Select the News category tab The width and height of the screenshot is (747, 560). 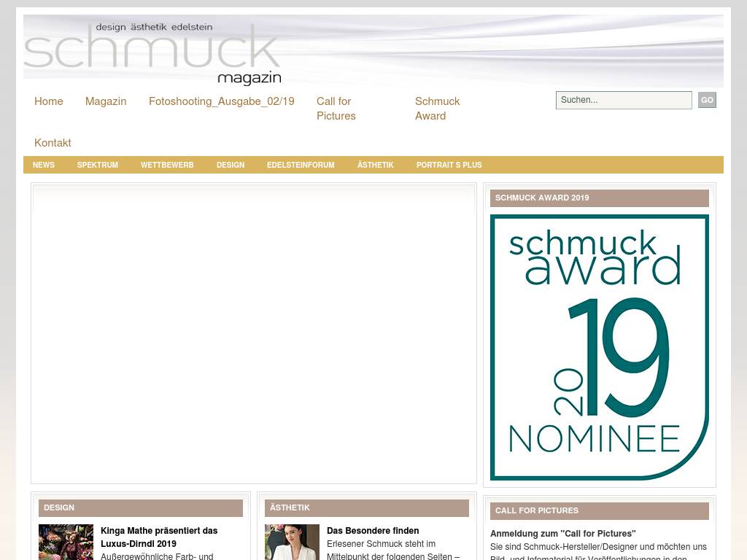pyautogui.click(x=44, y=165)
